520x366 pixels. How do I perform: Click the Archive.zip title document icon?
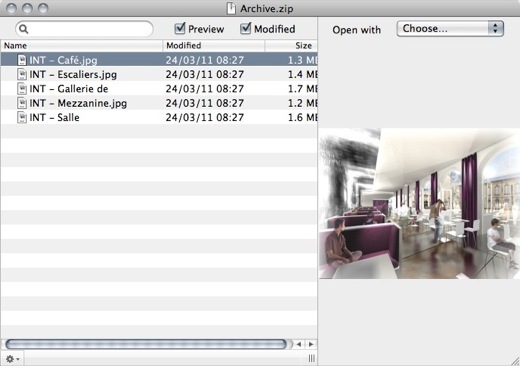click(x=231, y=8)
